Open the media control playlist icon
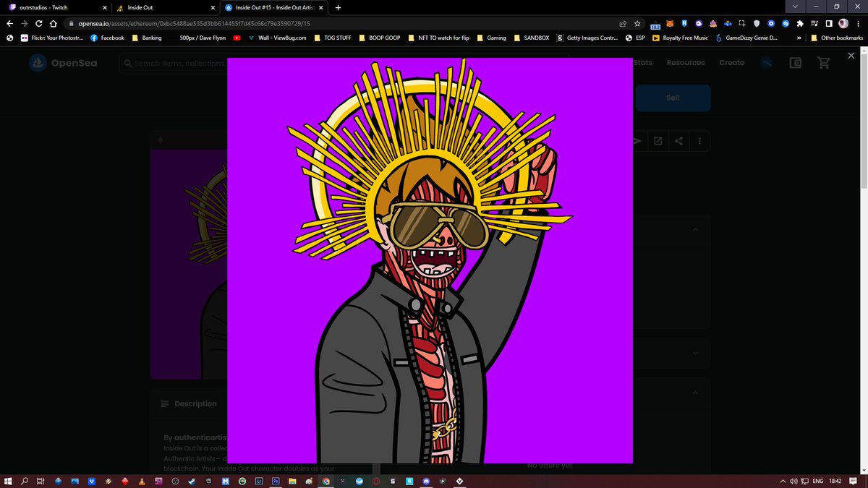This screenshot has width=868, height=488. point(814,23)
